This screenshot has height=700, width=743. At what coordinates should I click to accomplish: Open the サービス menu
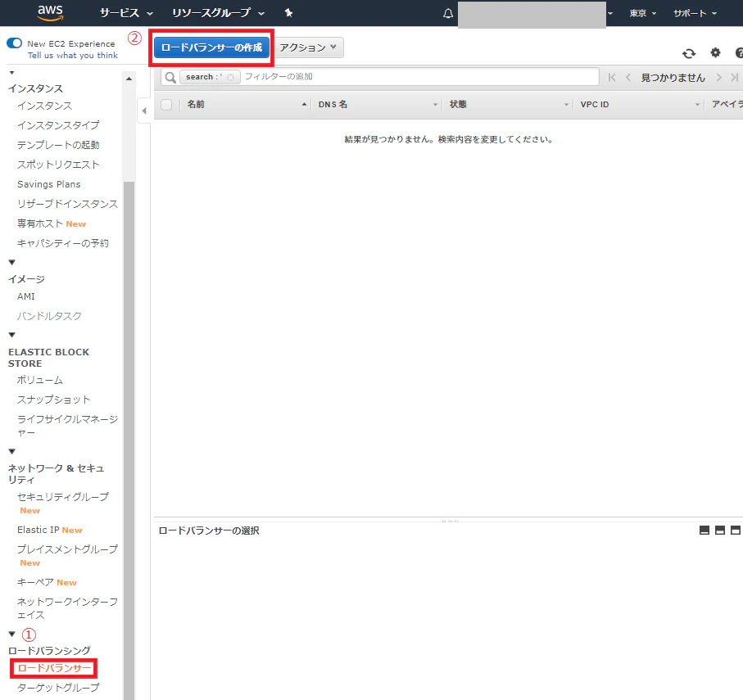(x=126, y=13)
